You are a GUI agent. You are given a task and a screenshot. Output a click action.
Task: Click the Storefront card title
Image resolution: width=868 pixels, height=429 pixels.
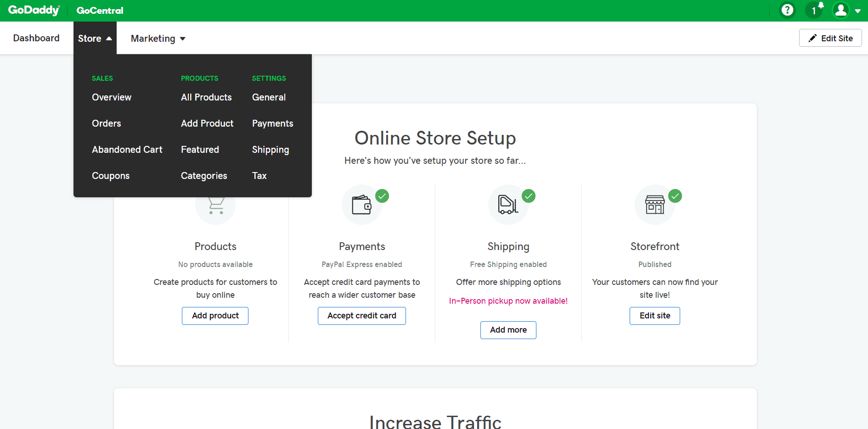pos(655,246)
